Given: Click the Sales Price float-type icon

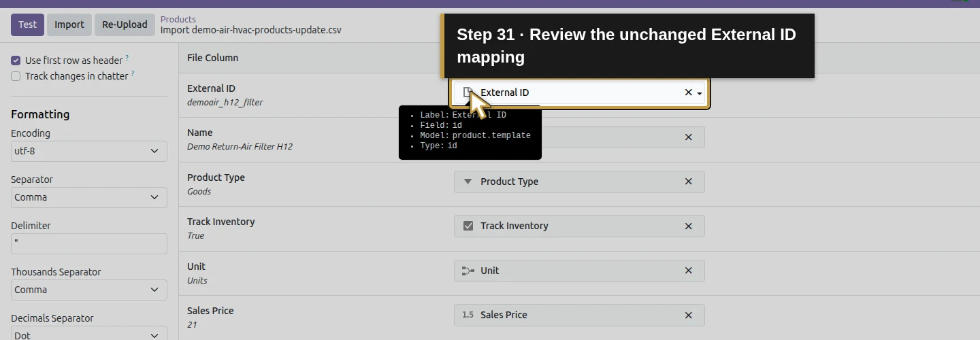Looking at the screenshot, I should pyautogui.click(x=468, y=315).
